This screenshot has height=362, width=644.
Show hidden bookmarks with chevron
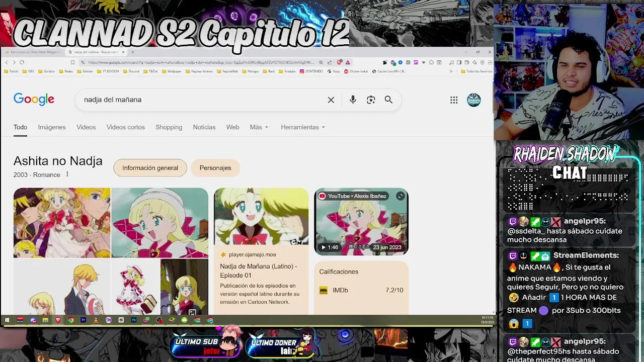tap(451, 71)
